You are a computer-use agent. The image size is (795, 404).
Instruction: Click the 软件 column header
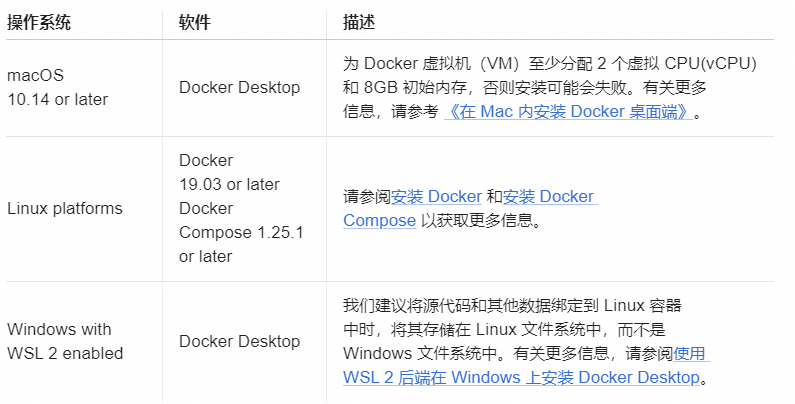pyautogui.click(x=195, y=22)
